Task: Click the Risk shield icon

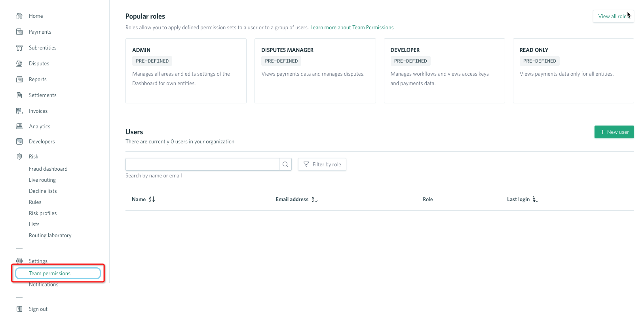Action: click(19, 156)
